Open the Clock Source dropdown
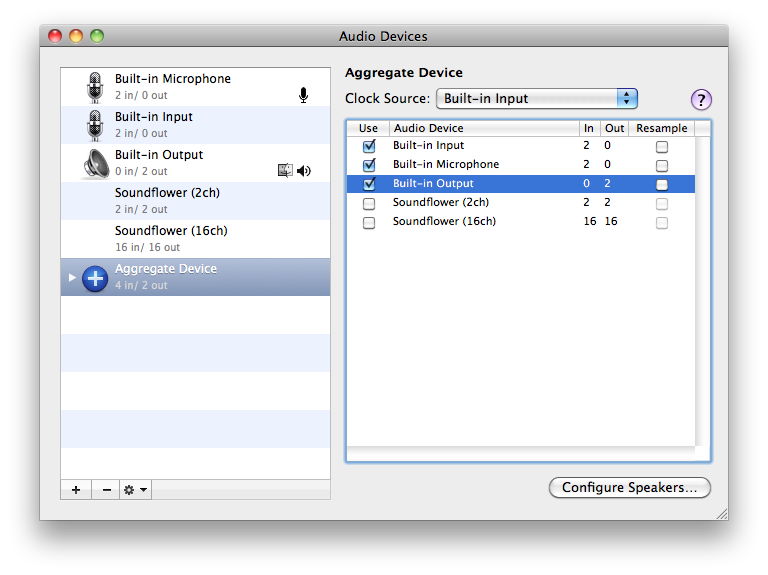The width and height of the screenshot is (768, 575). 536,99
